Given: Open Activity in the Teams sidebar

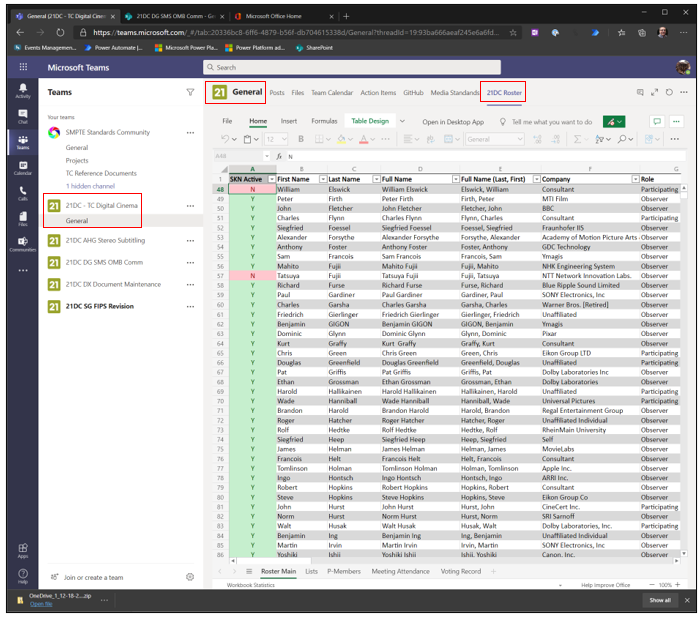Looking at the screenshot, I should click(22, 90).
